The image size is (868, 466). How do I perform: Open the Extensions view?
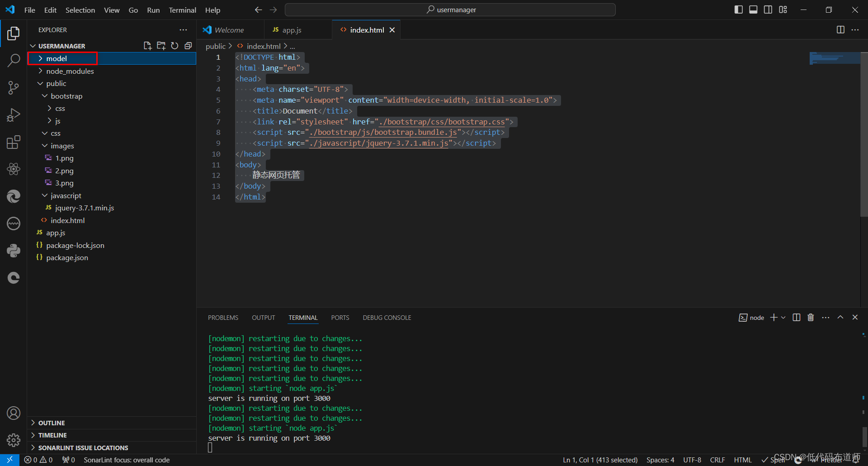tap(14, 142)
